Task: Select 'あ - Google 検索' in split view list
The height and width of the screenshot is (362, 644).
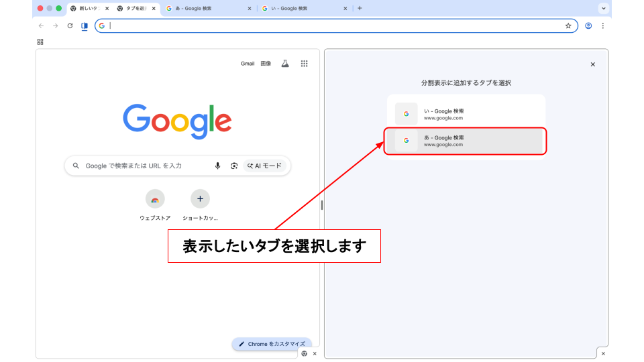Action: [x=464, y=141]
